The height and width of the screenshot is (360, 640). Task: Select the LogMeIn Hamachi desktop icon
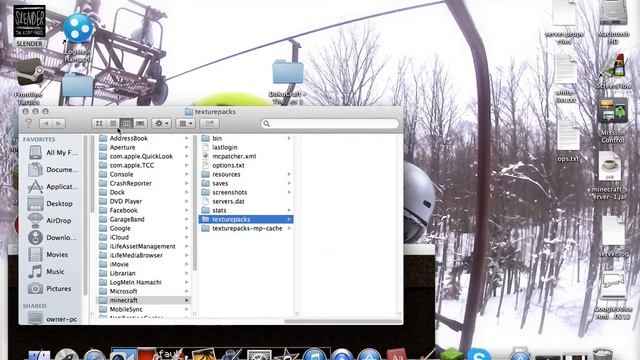pos(78,38)
